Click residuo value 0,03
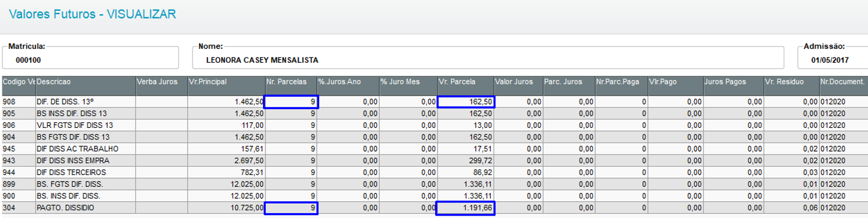 791,172
